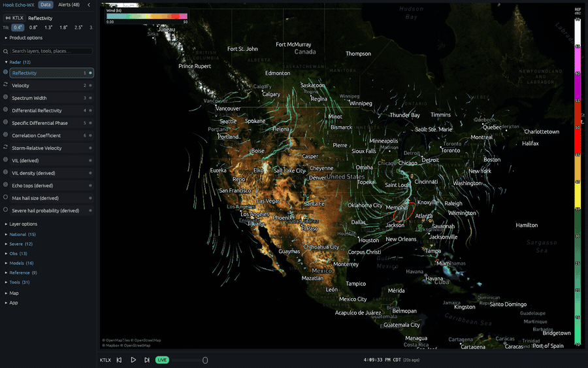Select the VIL (derived) product
588x368 pixels.
coord(52,161)
